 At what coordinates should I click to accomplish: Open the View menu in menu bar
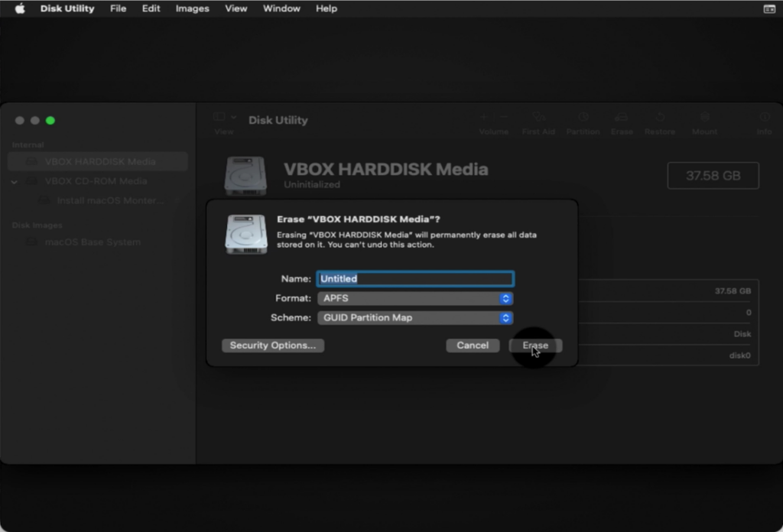tap(236, 8)
